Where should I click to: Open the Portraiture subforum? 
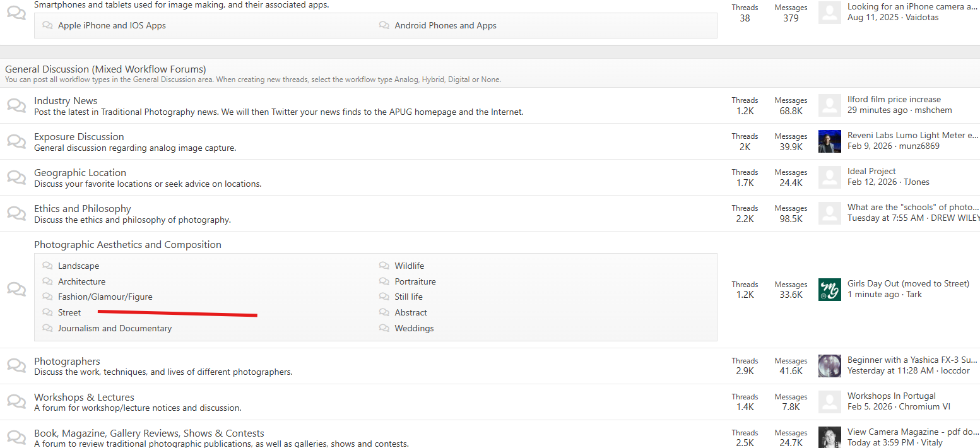(x=415, y=282)
